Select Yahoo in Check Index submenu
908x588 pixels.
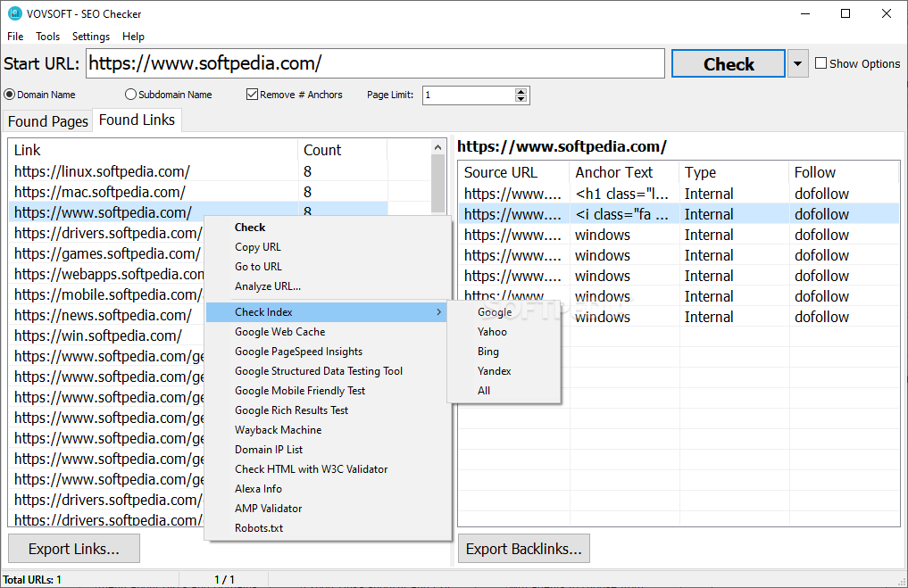[x=504, y=332]
